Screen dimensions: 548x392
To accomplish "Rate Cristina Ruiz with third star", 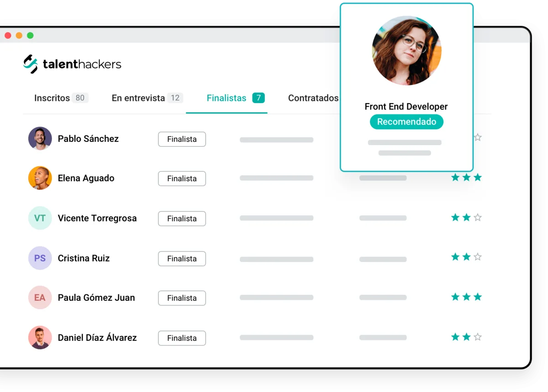I will [x=478, y=257].
